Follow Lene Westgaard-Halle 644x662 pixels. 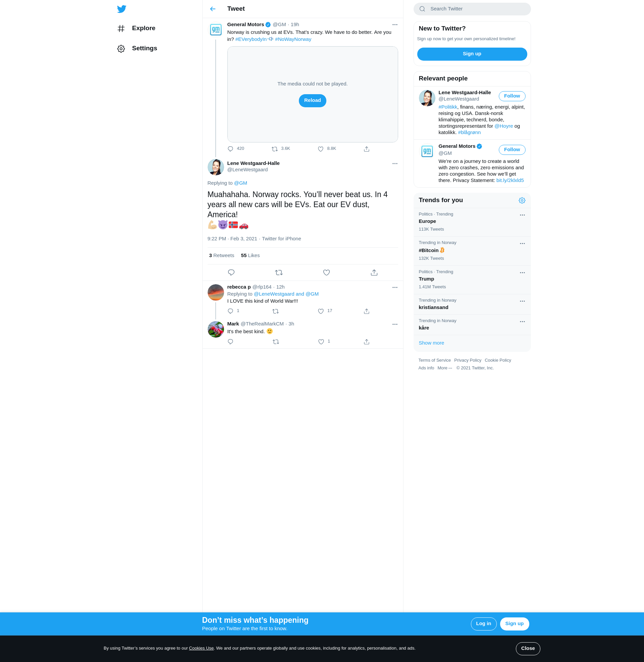(x=512, y=96)
